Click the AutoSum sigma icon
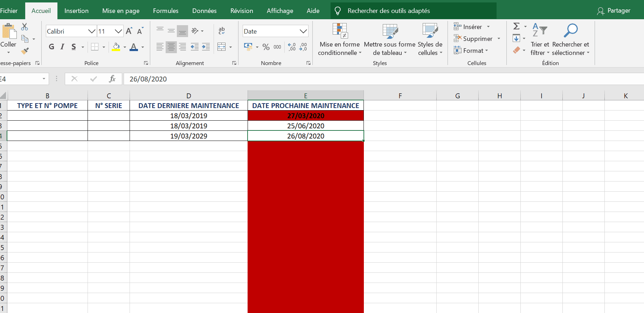Image resolution: width=644 pixels, height=313 pixels. click(516, 27)
